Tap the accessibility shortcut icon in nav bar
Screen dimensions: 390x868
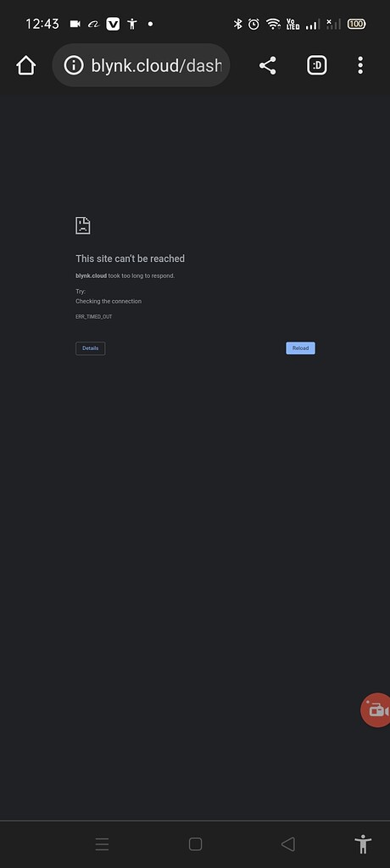point(364,844)
